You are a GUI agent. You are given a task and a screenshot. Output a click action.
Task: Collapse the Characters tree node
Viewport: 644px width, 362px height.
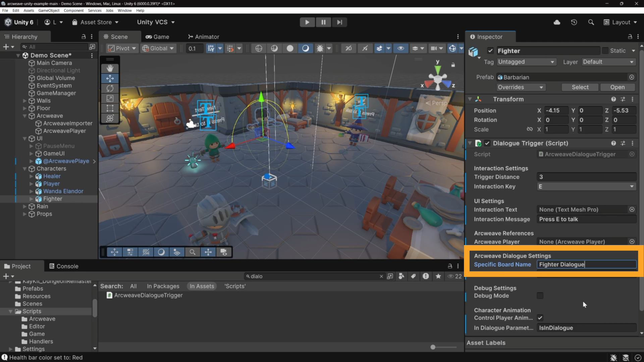pos(24,169)
